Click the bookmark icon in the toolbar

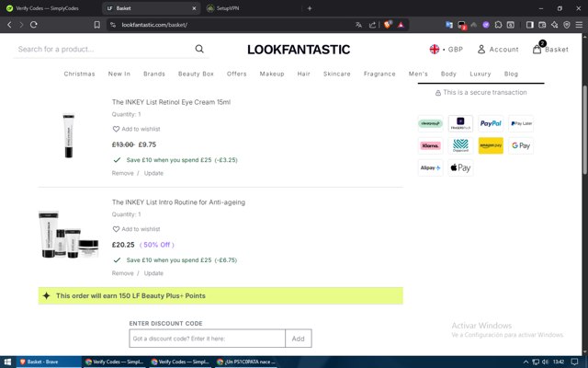[97, 25]
